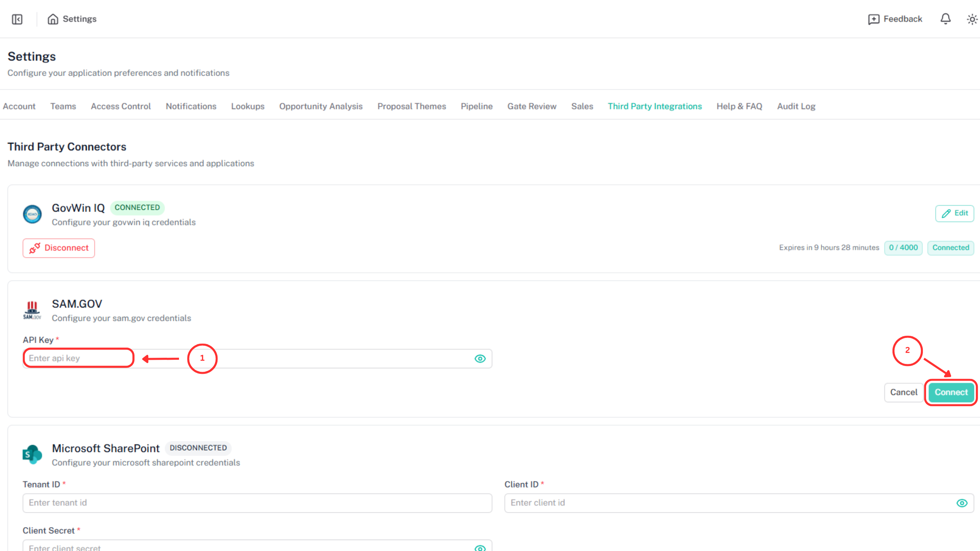
Task: Click the Third Party Connectors heading
Action: [x=67, y=147]
